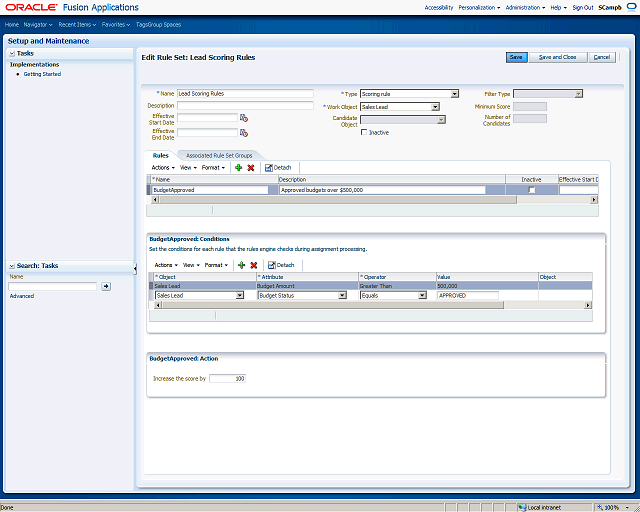This screenshot has height=512, width=640.
Task: Open the Operator dropdown showing Equals
Action: pyautogui.click(x=422, y=295)
